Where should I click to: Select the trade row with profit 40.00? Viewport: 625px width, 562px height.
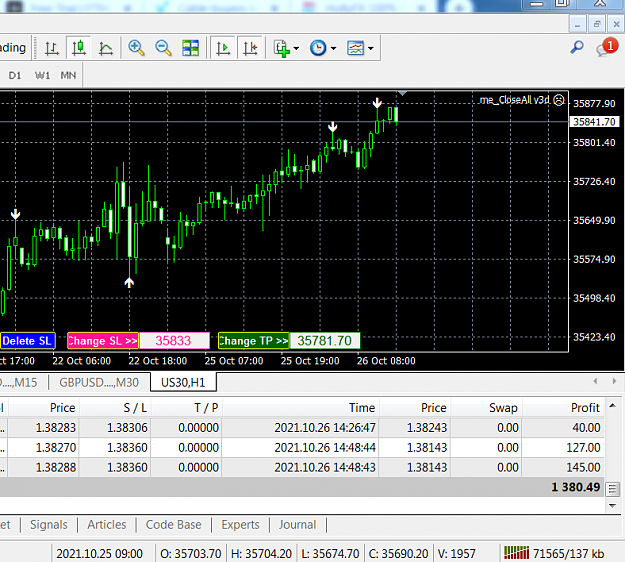point(302,428)
